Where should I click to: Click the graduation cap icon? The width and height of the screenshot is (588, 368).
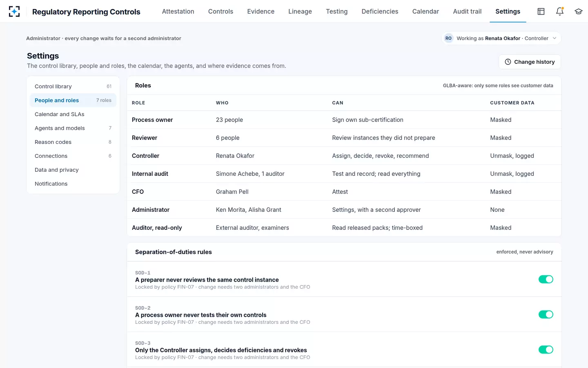(579, 11)
